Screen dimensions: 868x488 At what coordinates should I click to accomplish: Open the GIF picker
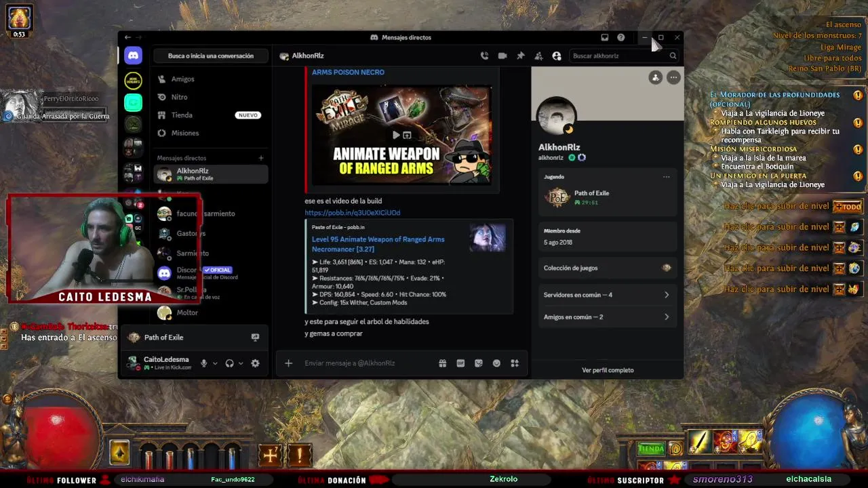(x=460, y=363)
